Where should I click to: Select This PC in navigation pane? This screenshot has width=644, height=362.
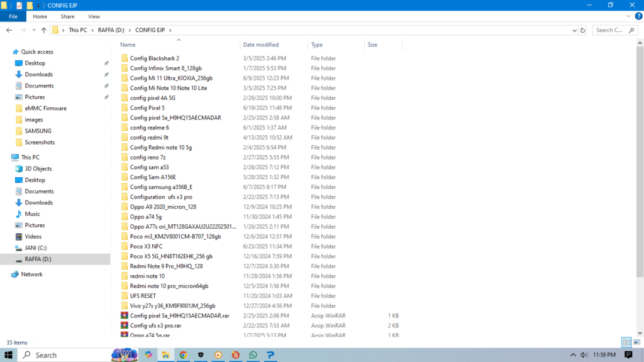point(30,157)
